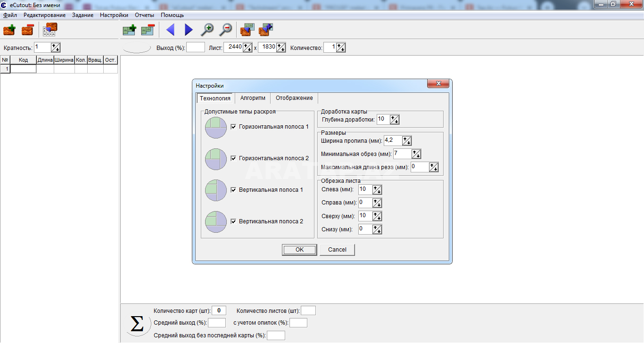Open the Настройки menu

tap(114, 15)
